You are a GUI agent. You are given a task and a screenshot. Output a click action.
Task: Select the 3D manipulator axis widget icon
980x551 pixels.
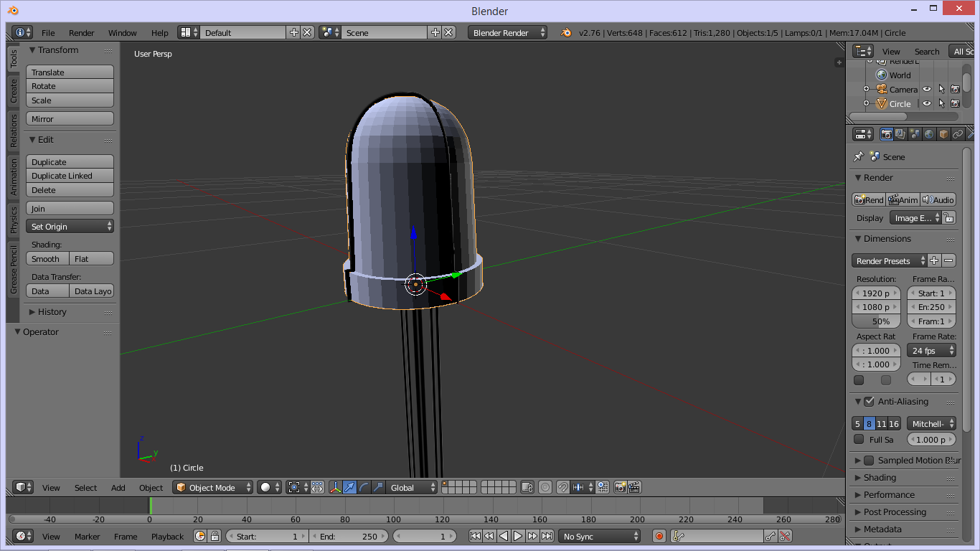click(x=336, y=487)
